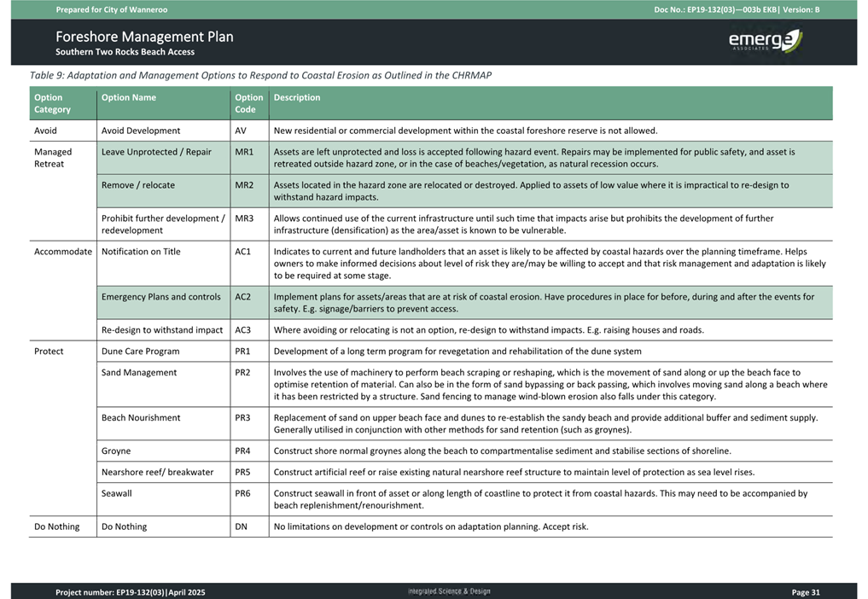
Task: Click the 'PR3' option code
Action: [242, 418]
